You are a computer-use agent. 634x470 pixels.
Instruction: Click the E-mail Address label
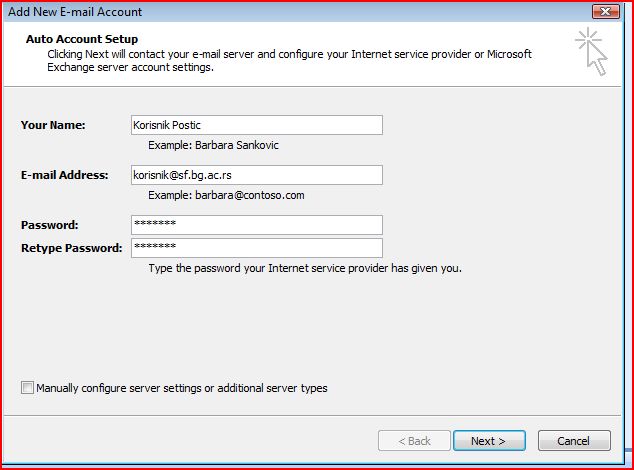[65, 175]
